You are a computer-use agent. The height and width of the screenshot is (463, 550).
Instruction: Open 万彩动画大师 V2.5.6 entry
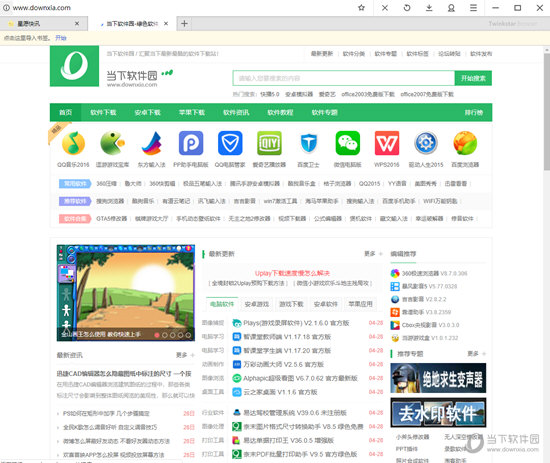coord(283,364)
